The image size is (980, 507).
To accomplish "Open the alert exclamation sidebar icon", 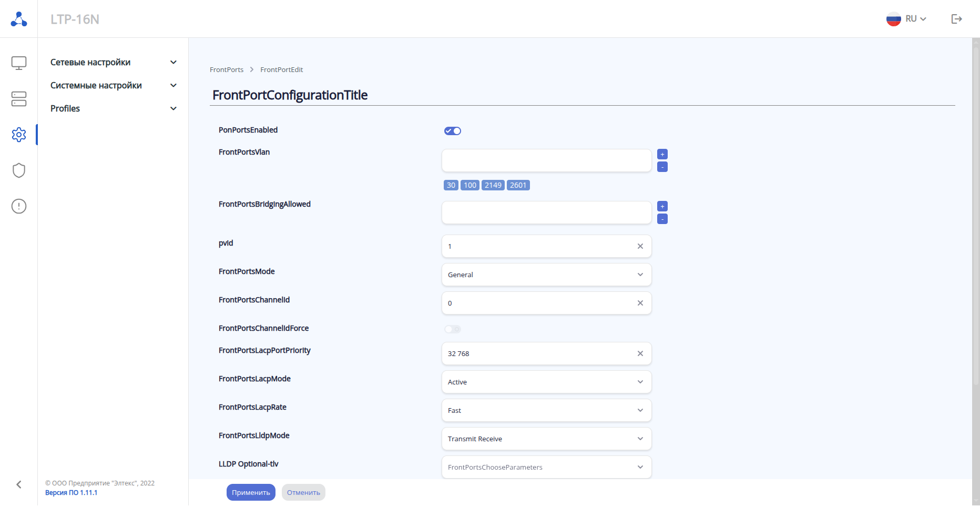I will click(19, 206).
